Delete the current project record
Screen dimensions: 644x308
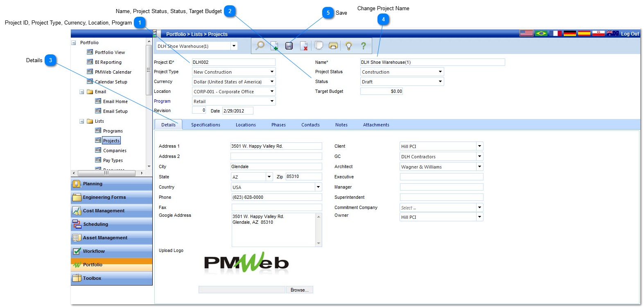coord(304,46)
